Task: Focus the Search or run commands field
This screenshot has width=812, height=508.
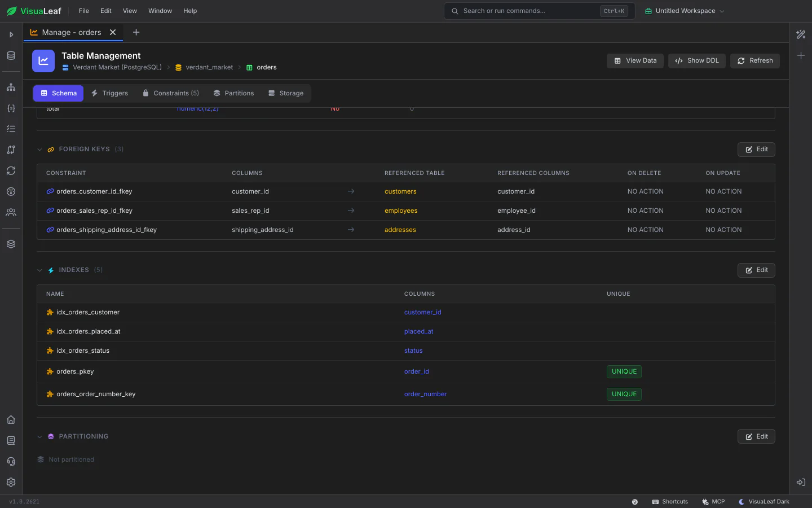Action: coord(540,11)
